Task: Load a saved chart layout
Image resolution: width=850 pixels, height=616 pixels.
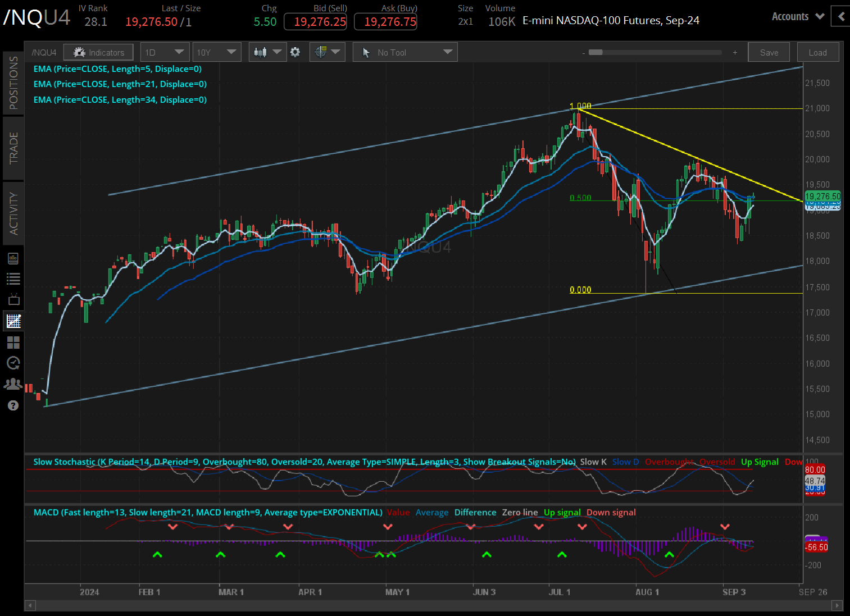Action: click(x=817, y=52)
